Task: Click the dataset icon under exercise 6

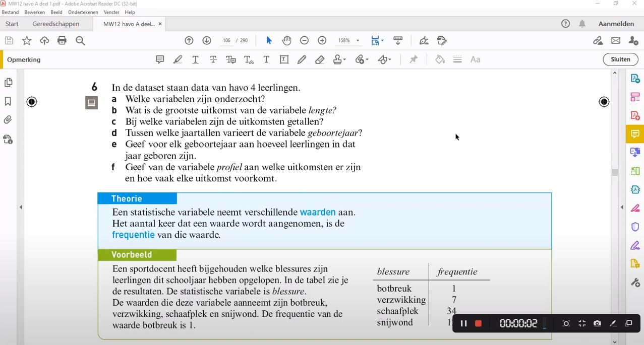Action: point(91,103)
